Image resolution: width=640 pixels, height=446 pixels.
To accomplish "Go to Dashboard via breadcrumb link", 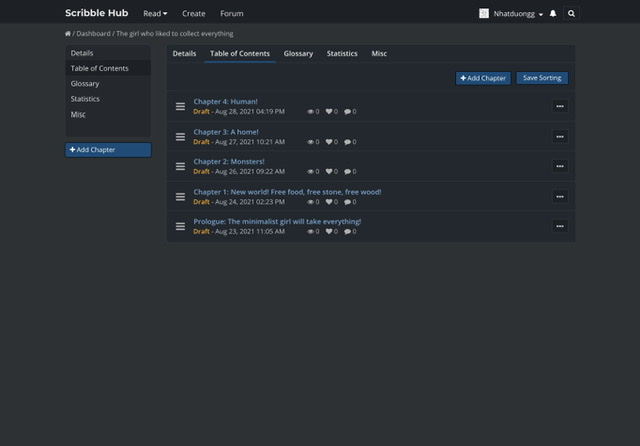I will click(93, 34).
